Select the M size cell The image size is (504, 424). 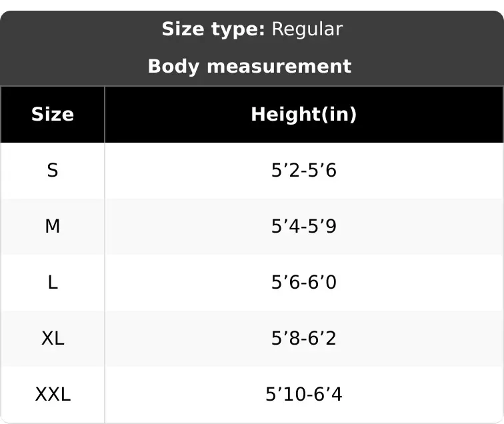click(53, 226)
